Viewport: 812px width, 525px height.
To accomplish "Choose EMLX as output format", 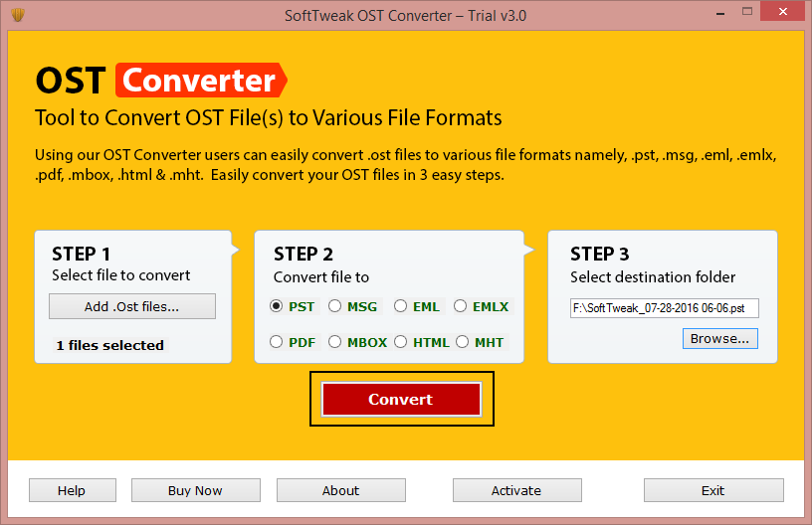I will tap(460, 306).
